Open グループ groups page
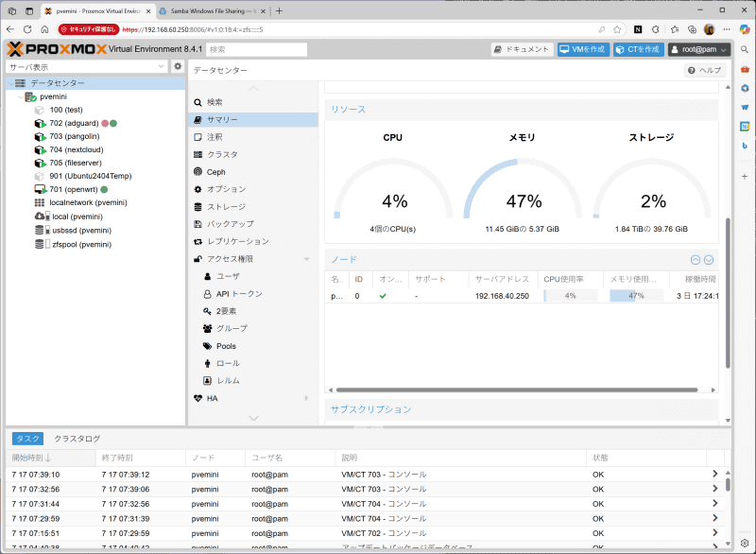 tap(232, 328)
